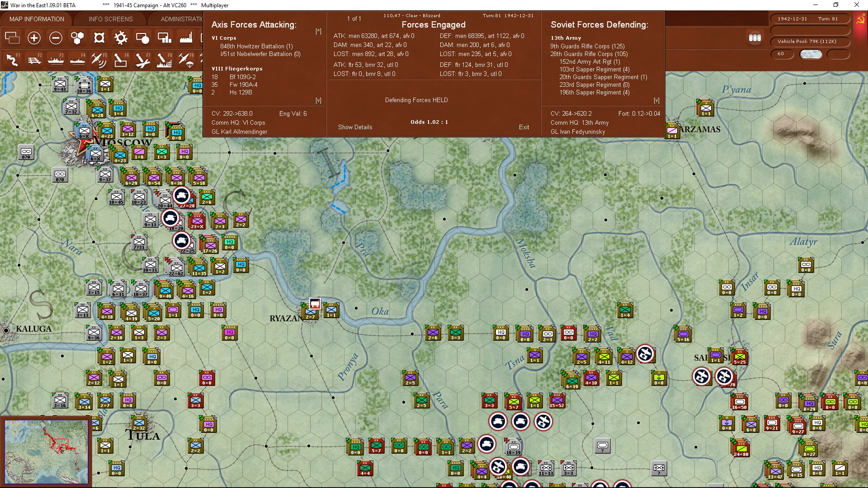Click the blizzard weather indicator swatch
Viewport: 868px width, 488px height.
[811, 54]
